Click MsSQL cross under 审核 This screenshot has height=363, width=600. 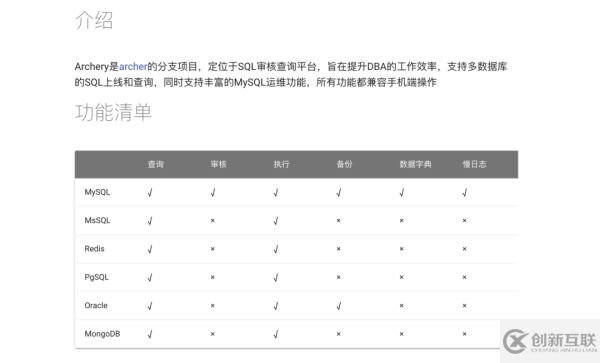(213, 221)
